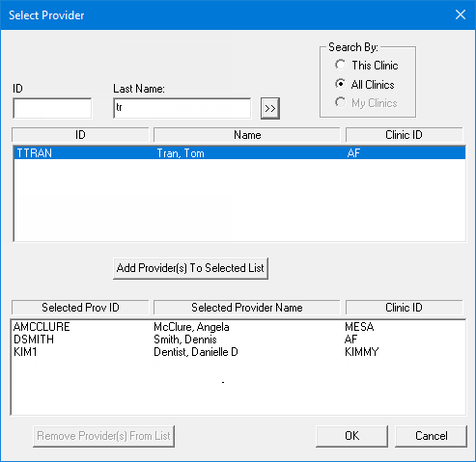
Task: Confirm selection with the OK button
Action: pyautogui.click(x=352, y=436)
